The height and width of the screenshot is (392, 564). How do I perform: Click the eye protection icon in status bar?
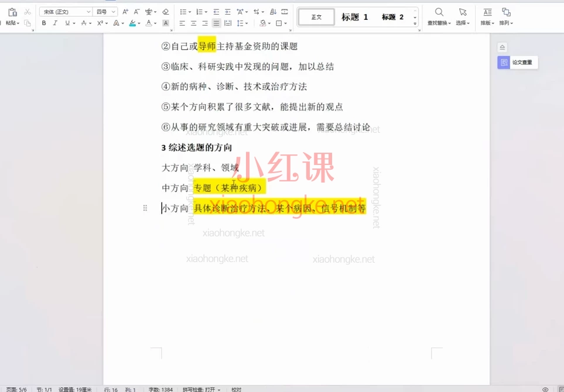pos(545,389)
